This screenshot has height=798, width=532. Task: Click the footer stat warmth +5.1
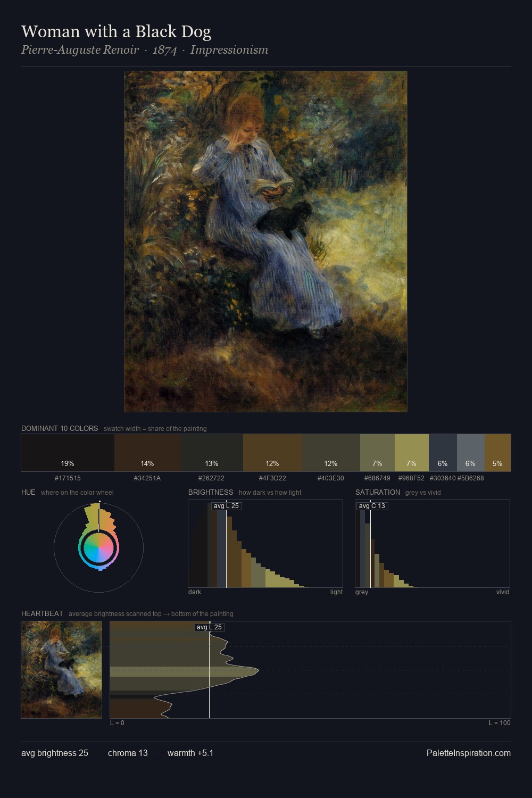click(x=190, y=753)
